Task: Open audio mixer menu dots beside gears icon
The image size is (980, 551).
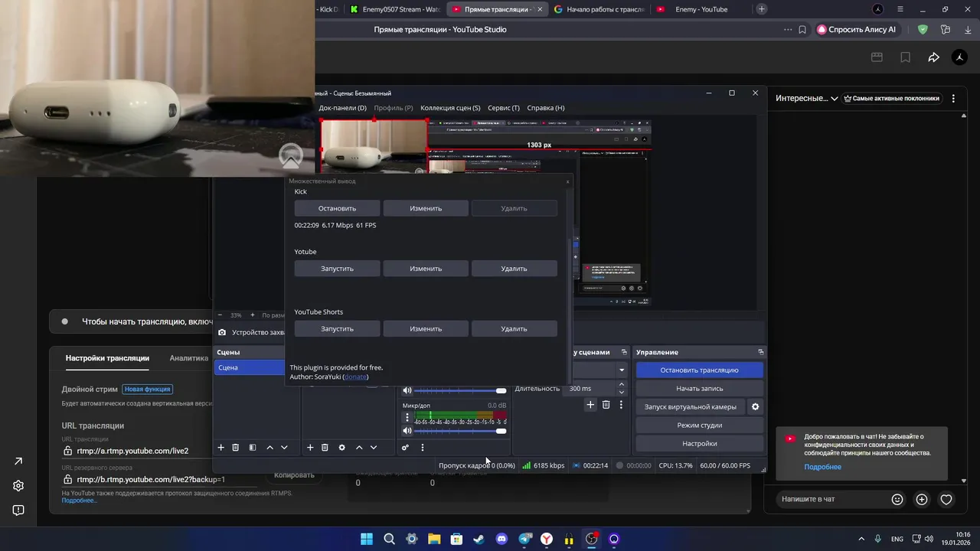Action: click(422, 448)
